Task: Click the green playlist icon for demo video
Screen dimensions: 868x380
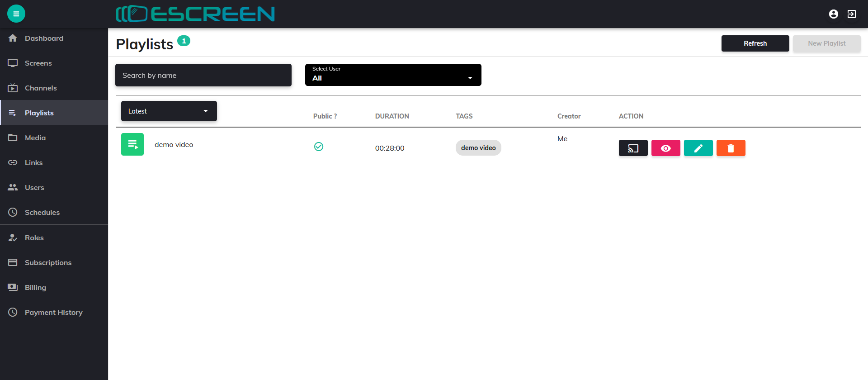Action: point(132,144)
